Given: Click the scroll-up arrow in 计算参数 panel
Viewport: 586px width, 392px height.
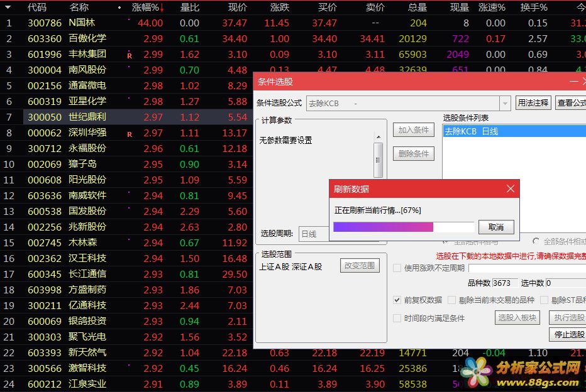Looking at the screenshot, I should (379, 137).
